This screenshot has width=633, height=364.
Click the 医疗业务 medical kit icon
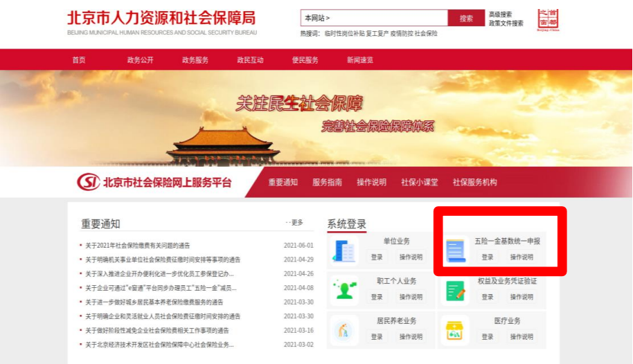pos(455,330)
